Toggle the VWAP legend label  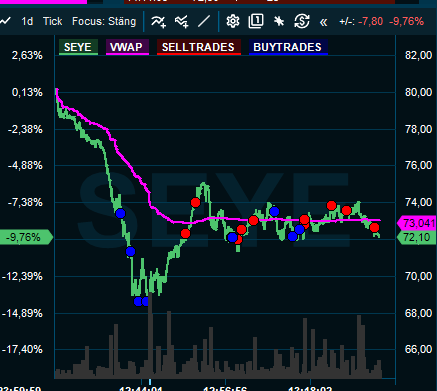[x=127, y=47]
